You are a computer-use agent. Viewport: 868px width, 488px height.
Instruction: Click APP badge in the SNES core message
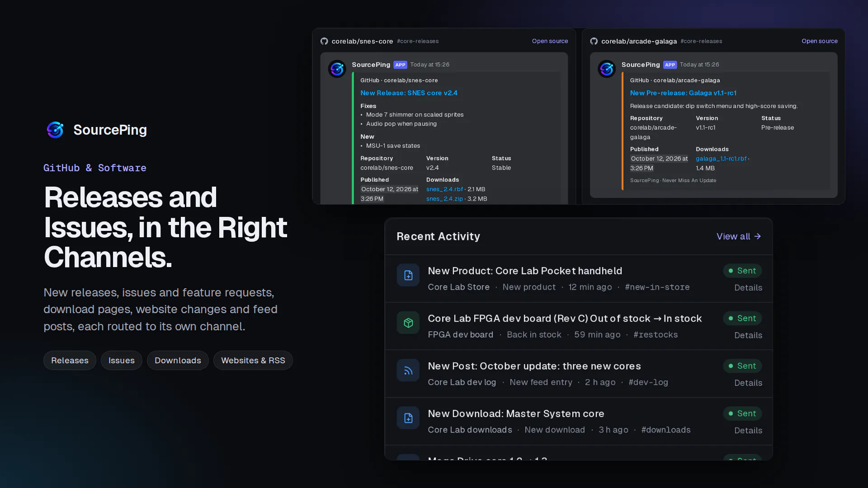coord(400,65)
